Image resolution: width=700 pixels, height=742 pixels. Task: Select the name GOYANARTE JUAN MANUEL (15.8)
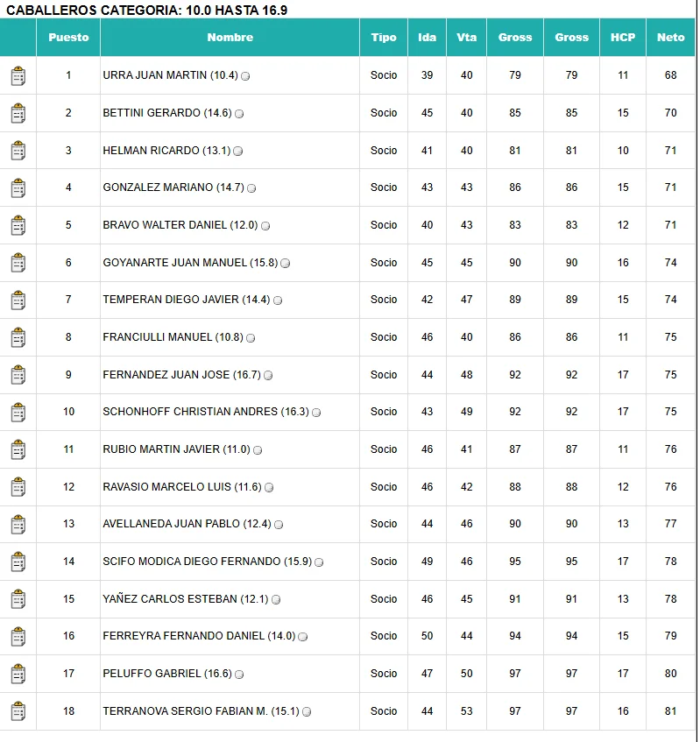[190, 262]
